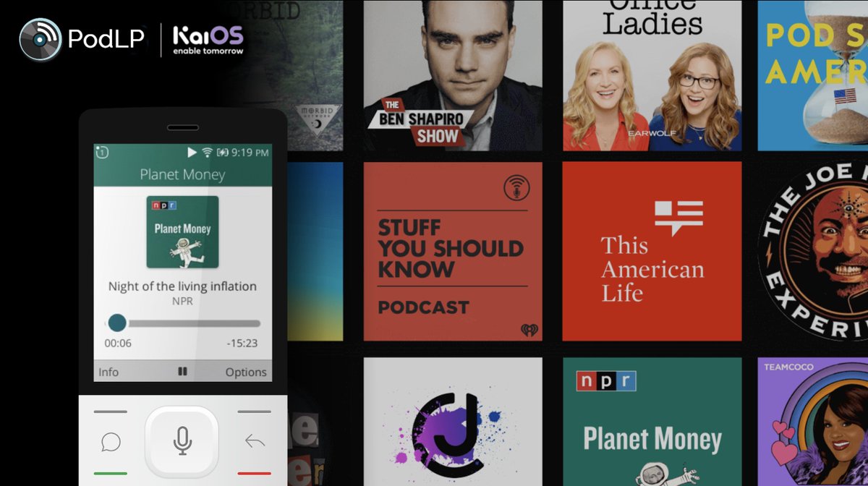
Task: Click NPR logo on large Planet Money cover
Action: coord(606,380)
